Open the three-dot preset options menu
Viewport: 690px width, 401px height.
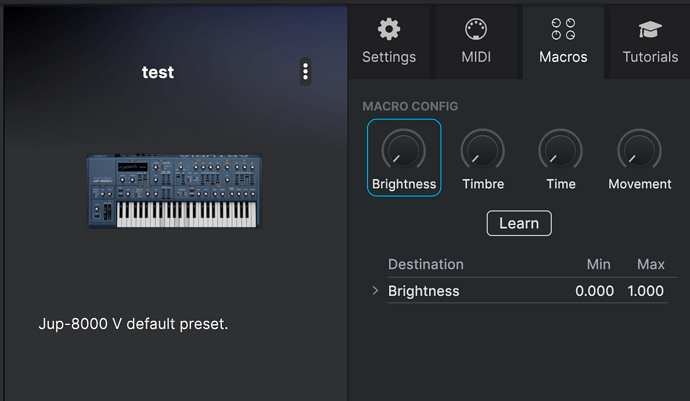pyautogui.click(x=305, y=71)
